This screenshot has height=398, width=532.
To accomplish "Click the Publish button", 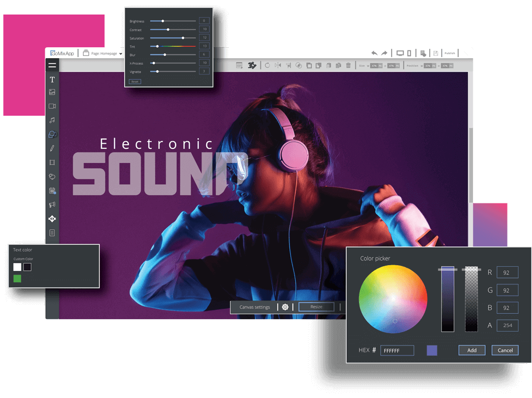I will [450, 53].
